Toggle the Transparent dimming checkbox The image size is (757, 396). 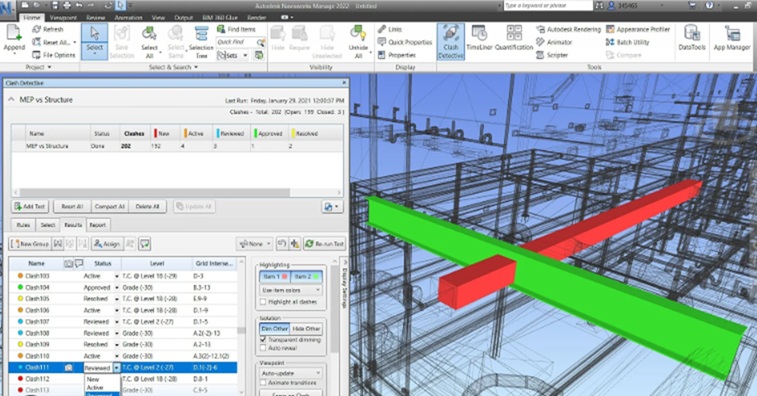coord(263,339)
